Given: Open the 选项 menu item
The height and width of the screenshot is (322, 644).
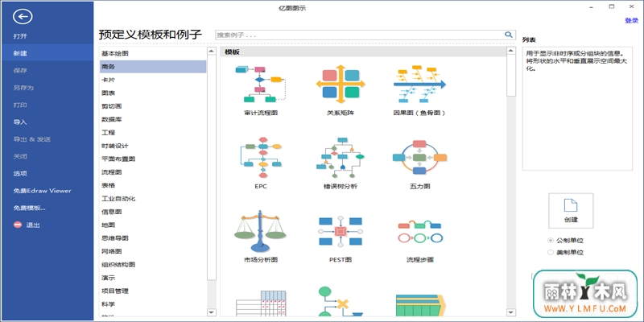Looking at the screenshot, I should (20, 174).
